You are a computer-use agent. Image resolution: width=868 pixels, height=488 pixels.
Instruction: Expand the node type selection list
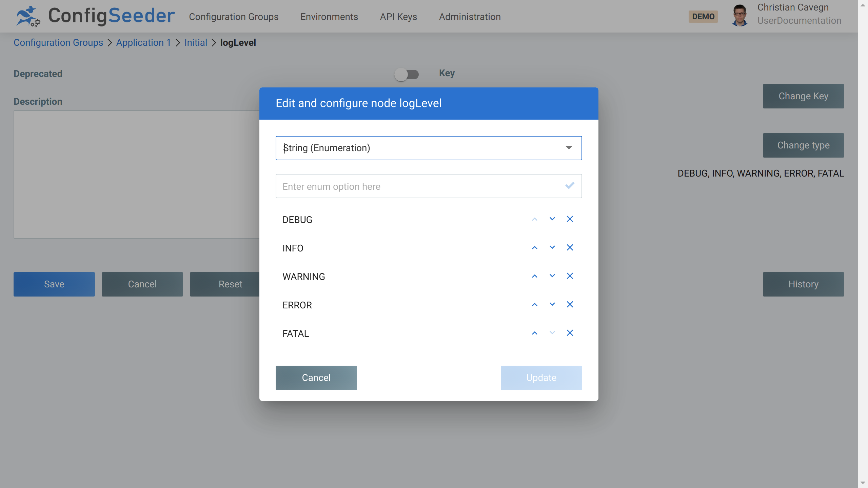coord(569,148)
